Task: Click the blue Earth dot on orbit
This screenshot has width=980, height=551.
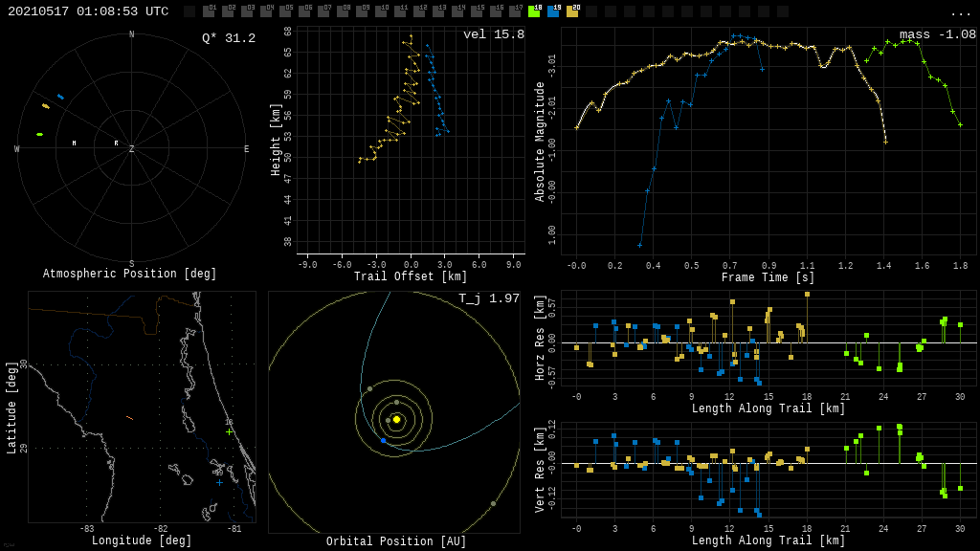Action: [x=384, y=441]
